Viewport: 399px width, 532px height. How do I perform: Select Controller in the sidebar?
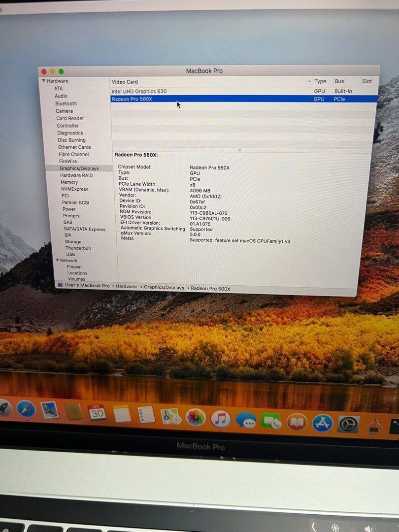(67, 126)
